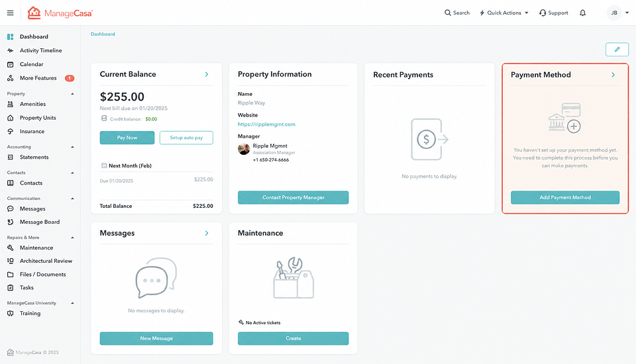Click 'Total Balance' row label
This screenshot has width=636, height=364.
click(116, 206)
